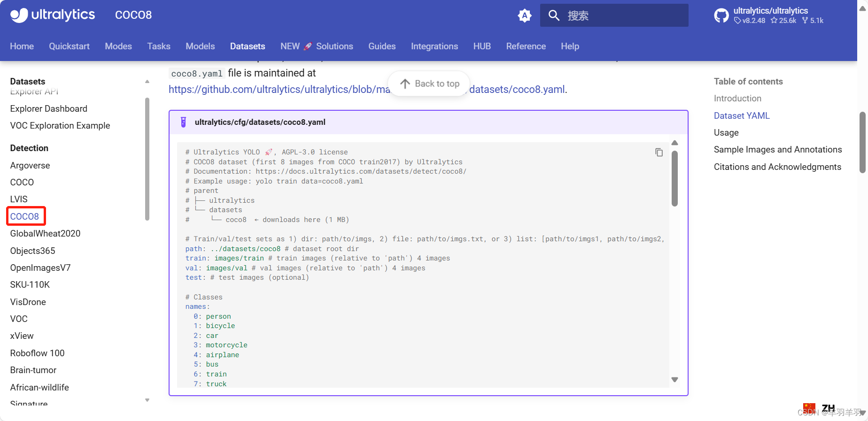Open the Home tab
Screen dimensions: 868x421
[x=22, y=46]
